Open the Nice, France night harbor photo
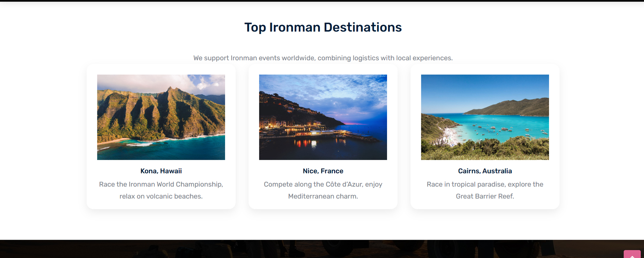This screenshot has height=258, width=644. pos(323,117)
